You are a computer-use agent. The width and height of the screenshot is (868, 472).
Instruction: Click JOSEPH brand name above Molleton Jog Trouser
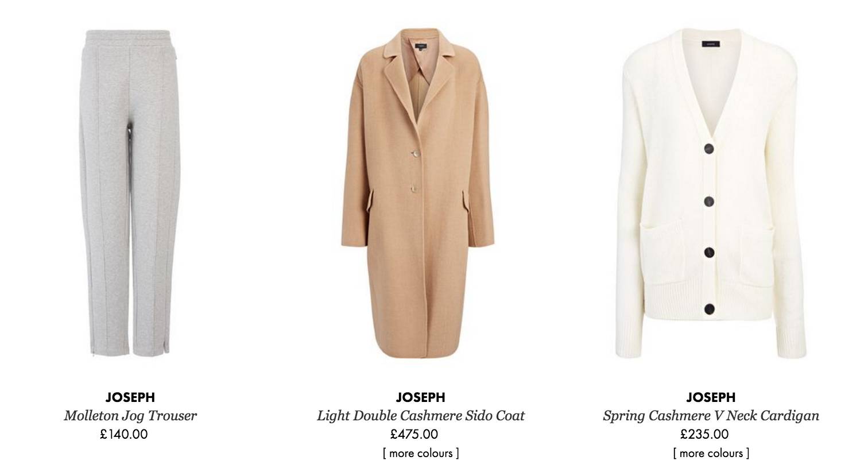(x=130, y=397)
